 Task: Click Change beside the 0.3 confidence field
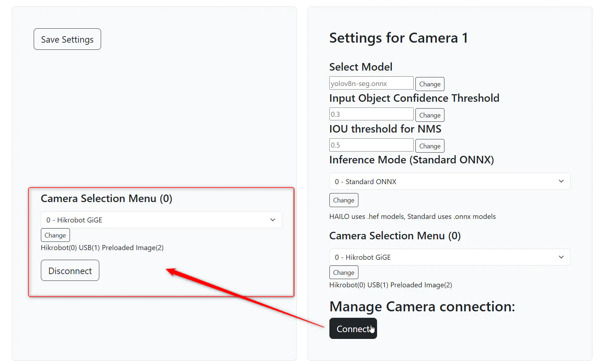coord(430,115)
